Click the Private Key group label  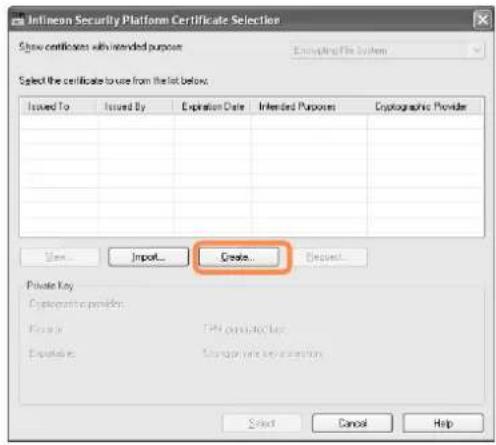pyautogui.click(x=50, y=285)
